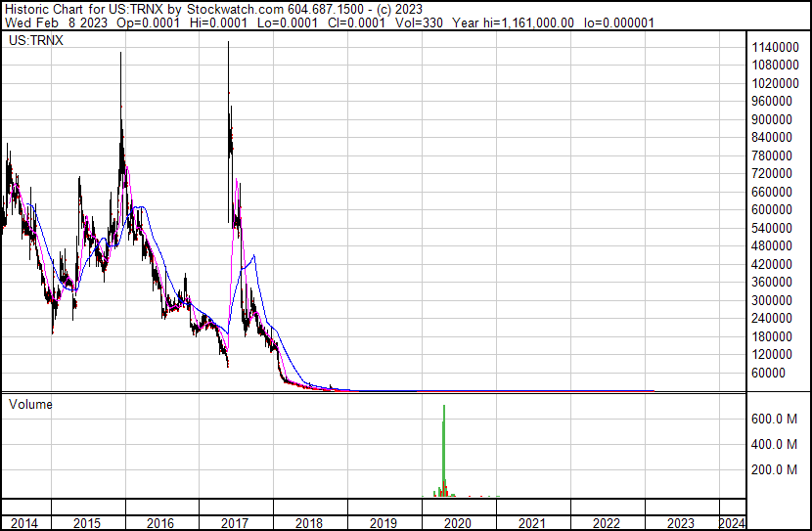Click the Wed Feb 8 2023 date
The width and height of the screenshot is (812, 531).
(x=57, y=22)
